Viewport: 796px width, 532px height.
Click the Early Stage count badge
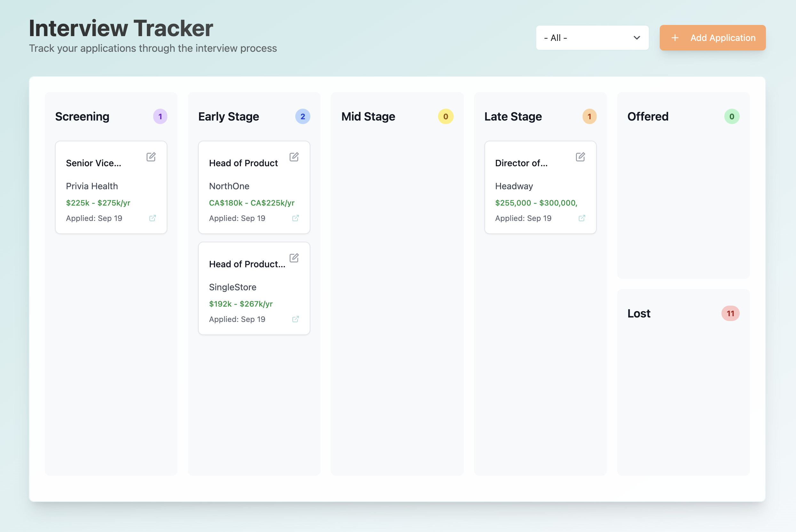[x=302, y=116]
